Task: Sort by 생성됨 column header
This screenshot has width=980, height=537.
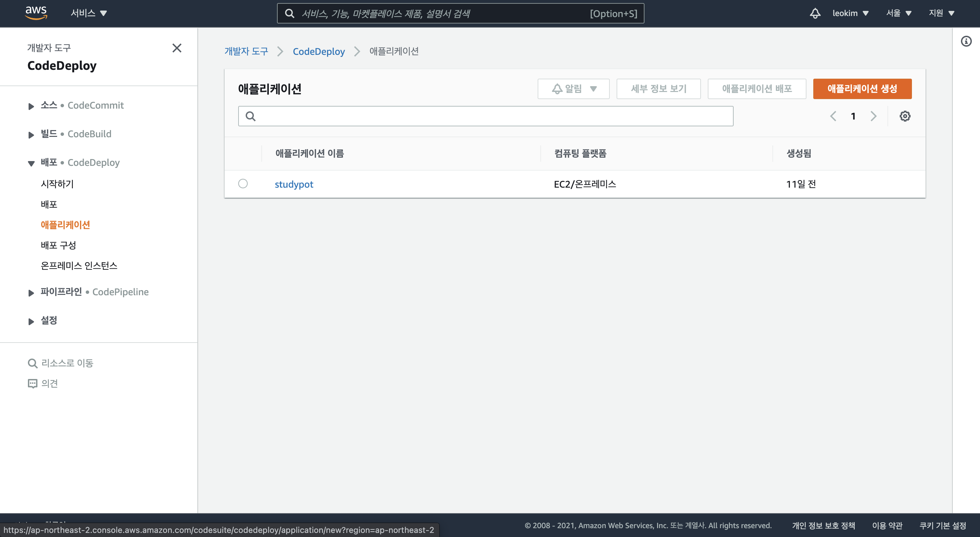Action: [799, 153]
